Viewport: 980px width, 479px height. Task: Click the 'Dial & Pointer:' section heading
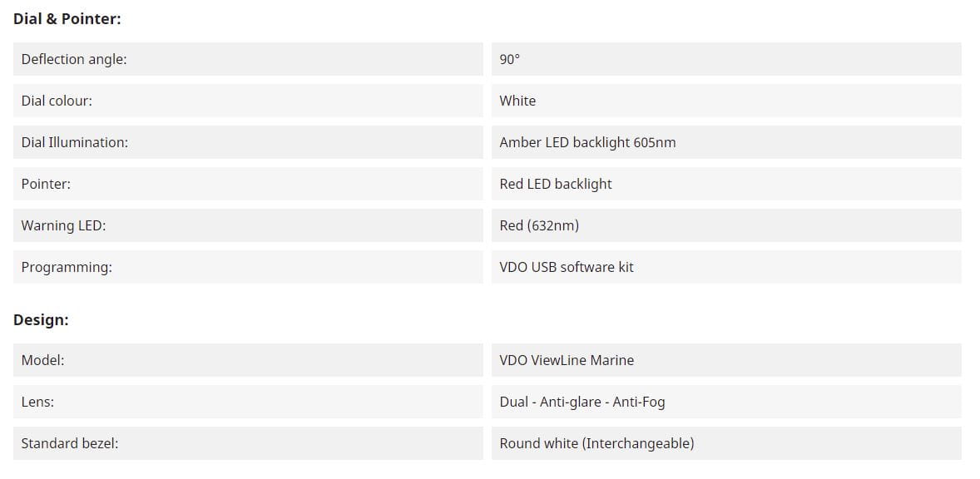coord(67,18)
